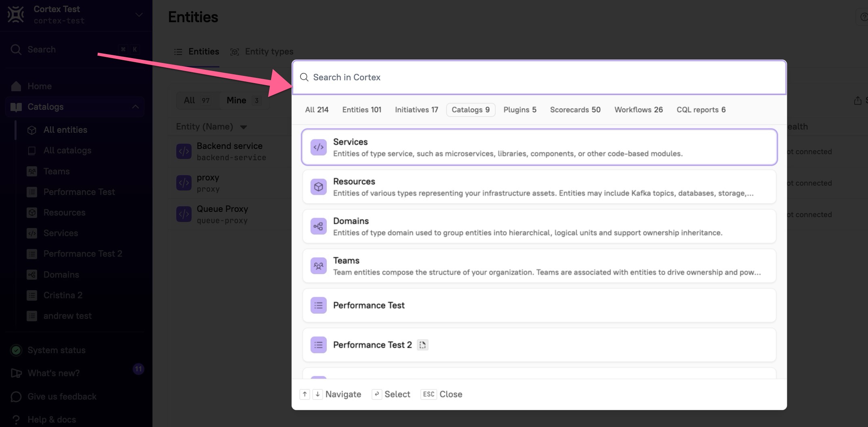Click the badge icon beside Performance Test 2

[x=422, y=345]
